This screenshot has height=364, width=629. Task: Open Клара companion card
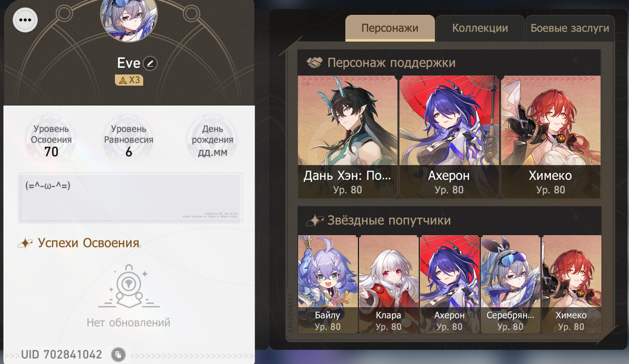[x=389, y=284]
